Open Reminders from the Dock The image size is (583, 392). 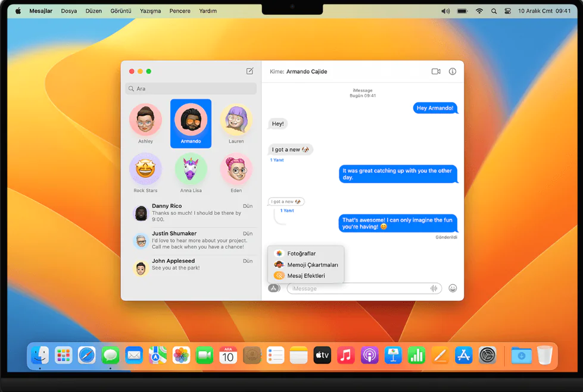click(275, 355)
